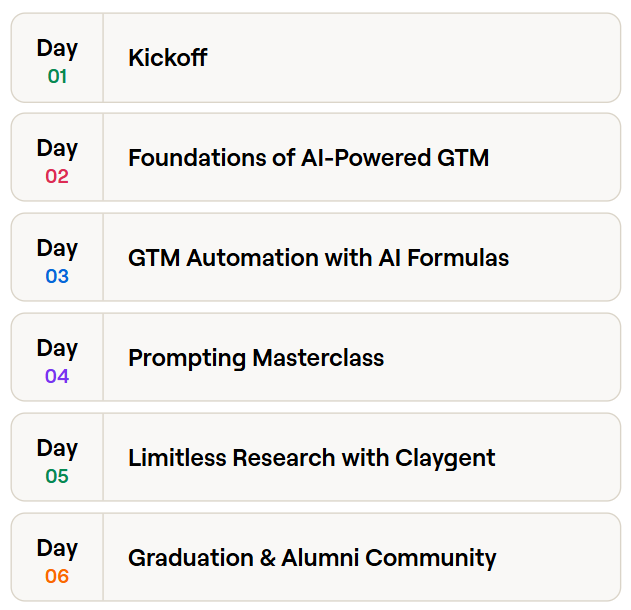Open the Kickoff day card
This screenshot has height=610, width=631.
point(316,58)
